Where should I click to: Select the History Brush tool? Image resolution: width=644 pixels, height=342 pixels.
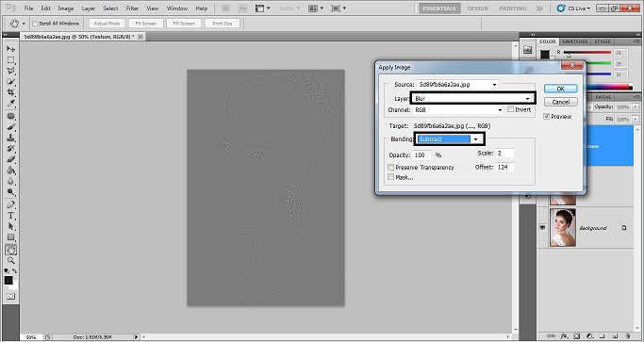pos(10,149)
